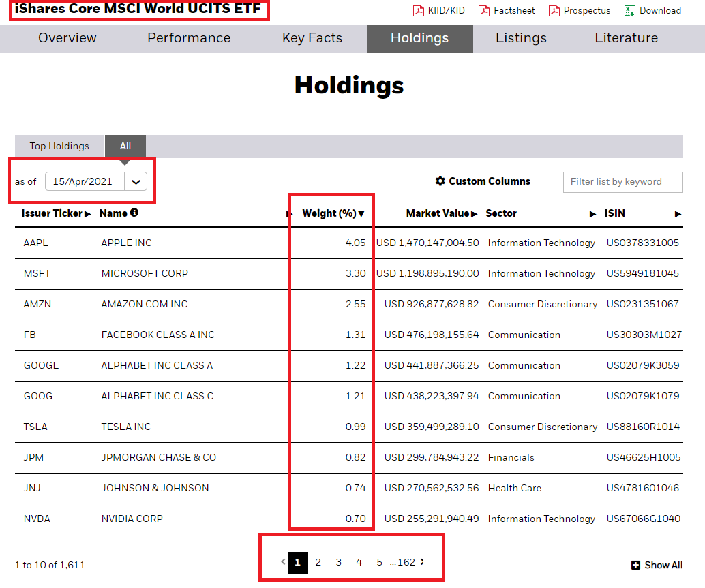Go to holdings page 4
The width and height of the screenshot is (705, 588).
click(359, 562)
